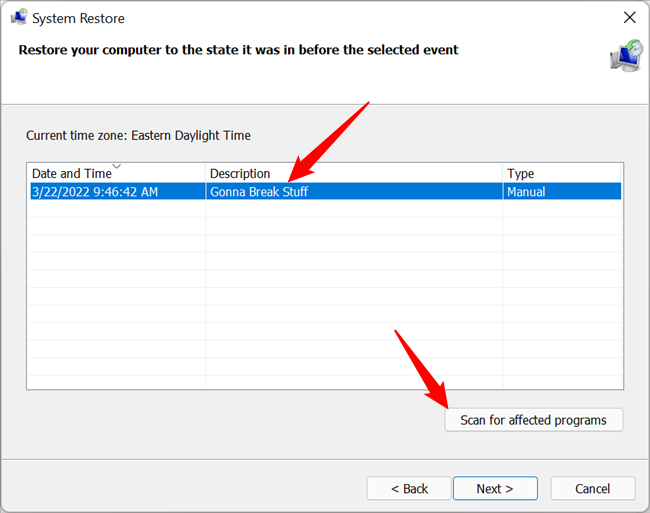Click the Restore your computer heading text
This screenshot has height=513, width=650.
(x=238, y=50)
